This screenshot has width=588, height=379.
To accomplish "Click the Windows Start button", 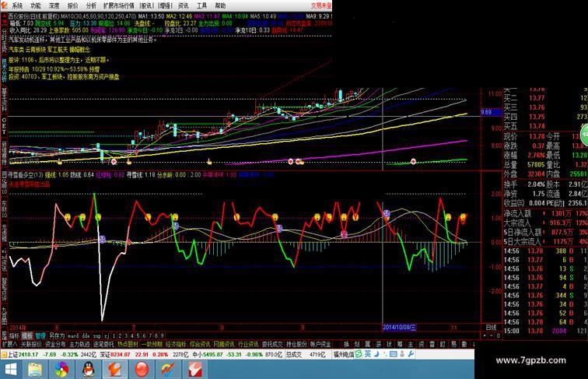I will [x=10, y=370].
